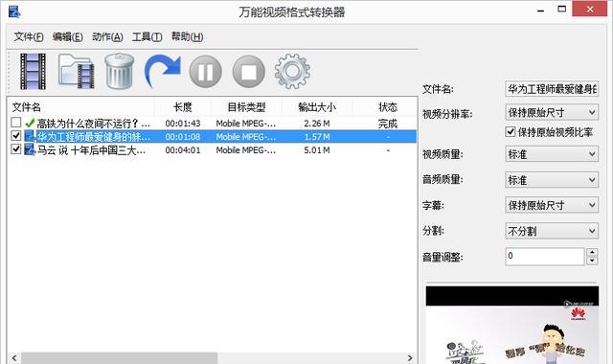The image size is (613, 364).
Task: Click the 文件名 text input field
Action: 552,89
